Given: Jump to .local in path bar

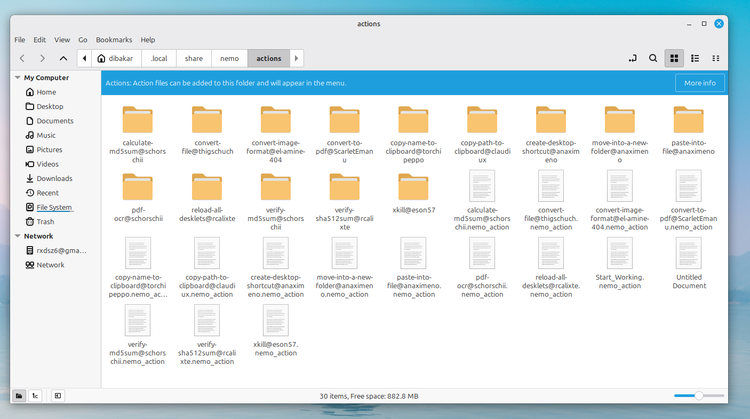Looking at the screenshot, I should [x=159, y=58].
